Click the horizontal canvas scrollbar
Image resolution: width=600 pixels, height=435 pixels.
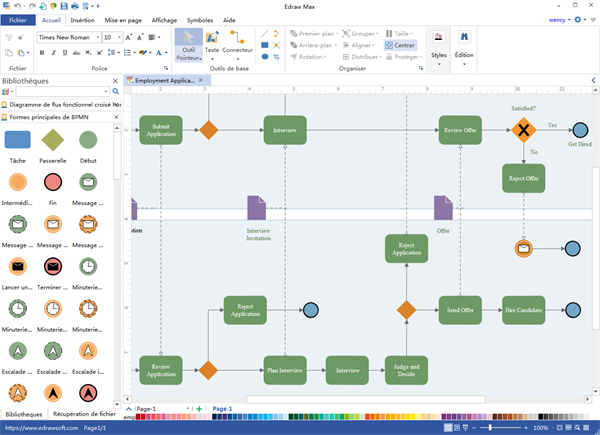pos(366,399)
